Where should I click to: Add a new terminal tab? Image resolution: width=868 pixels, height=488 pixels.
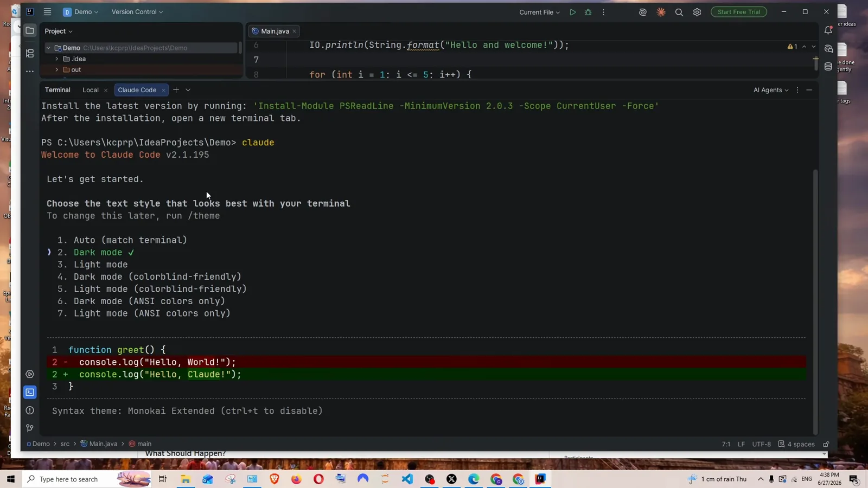pos(176,90)
